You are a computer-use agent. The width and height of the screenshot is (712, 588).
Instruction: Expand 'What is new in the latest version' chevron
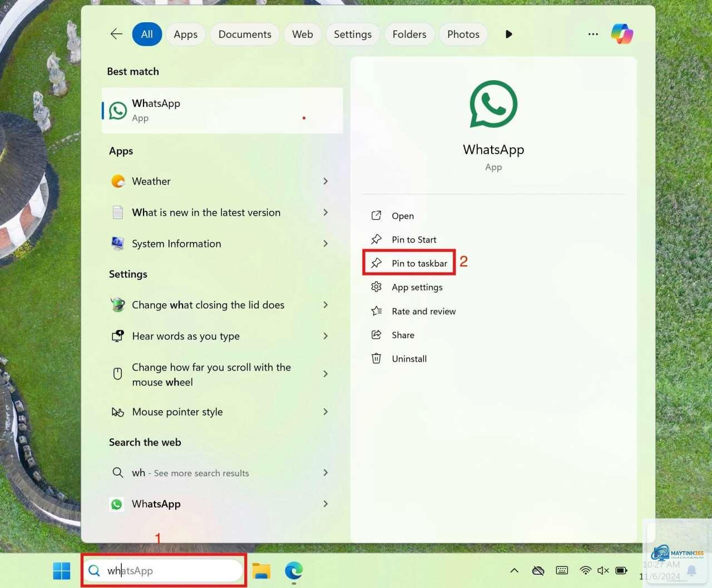(326, 213)
